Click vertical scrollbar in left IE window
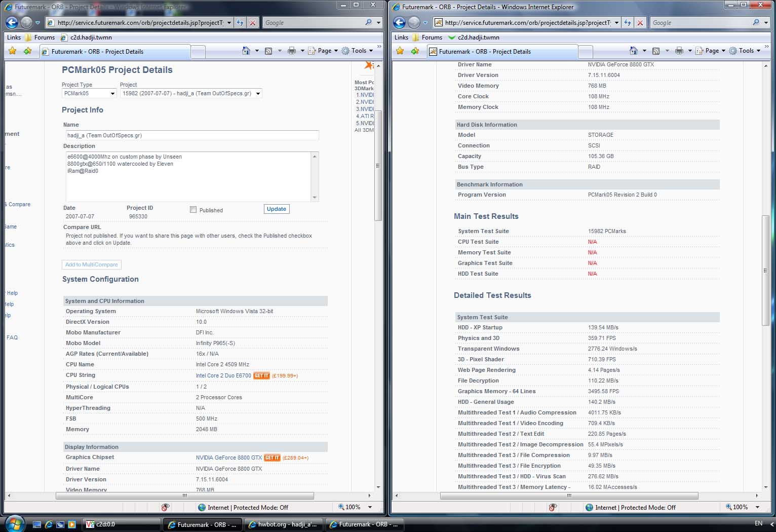The width and height of the screenshot is (776, 532). tap(378, 165)
